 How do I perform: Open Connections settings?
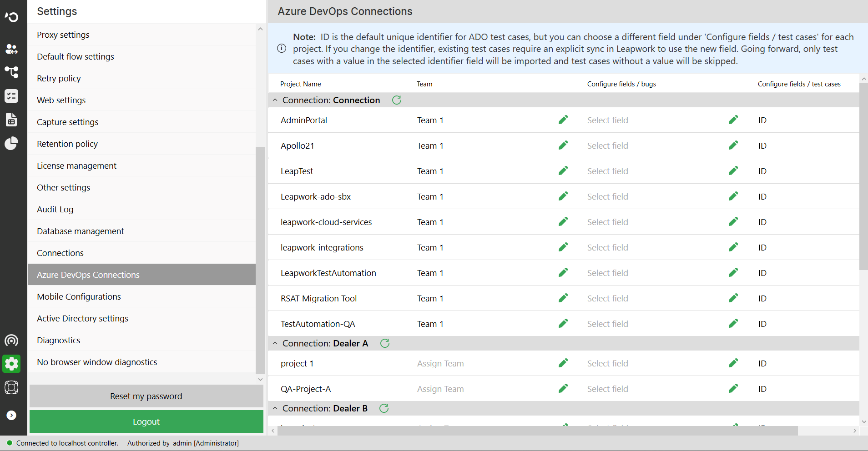[141, 253]
